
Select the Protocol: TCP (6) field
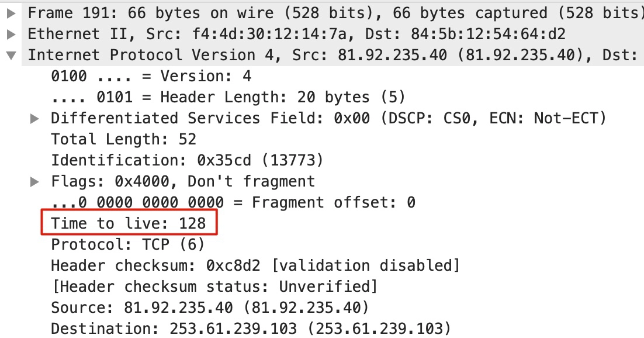click(x=128, y=244)
